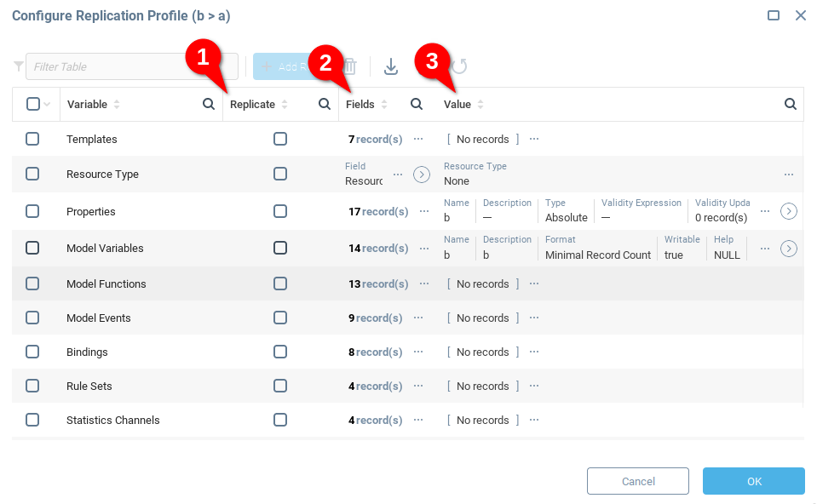The image size is (817, 504).
Task: Click the circled arrow in Resource Type Fields cell
Action: click(x=422, y=175)
